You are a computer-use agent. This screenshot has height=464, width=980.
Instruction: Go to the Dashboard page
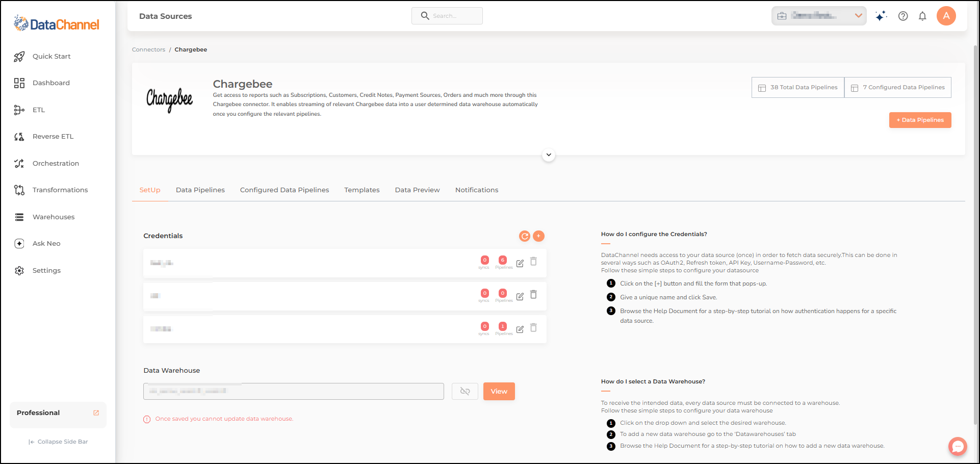point(51,83)
